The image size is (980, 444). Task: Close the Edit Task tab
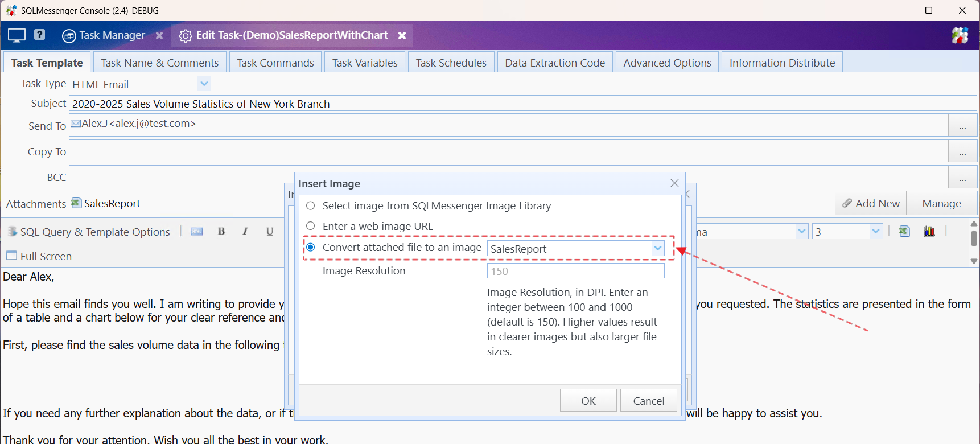point(402,35)
